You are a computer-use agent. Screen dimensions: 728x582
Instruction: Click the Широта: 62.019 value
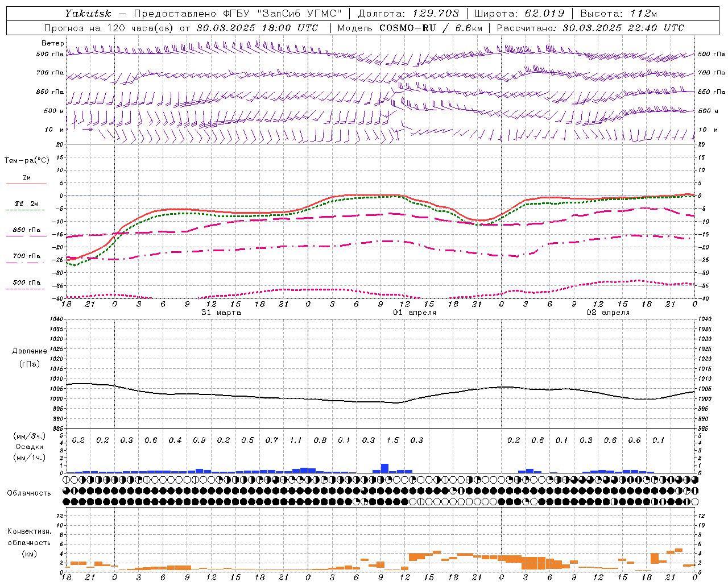519,13
